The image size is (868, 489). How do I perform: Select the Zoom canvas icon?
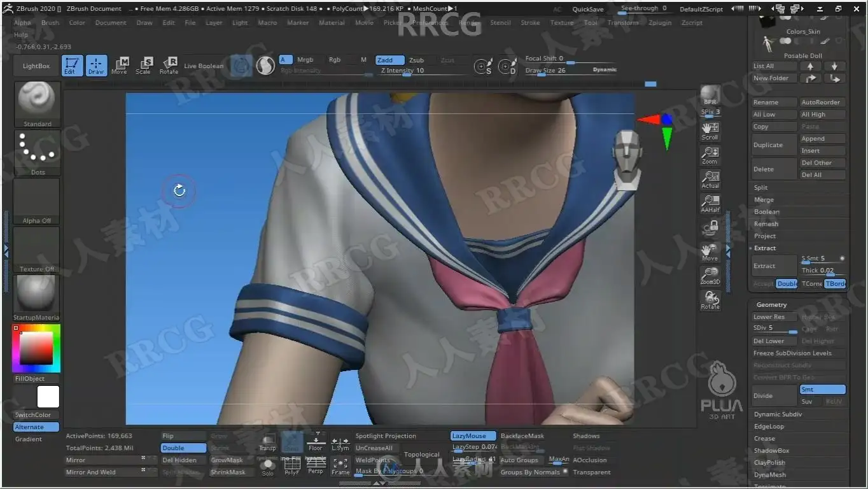710,155
